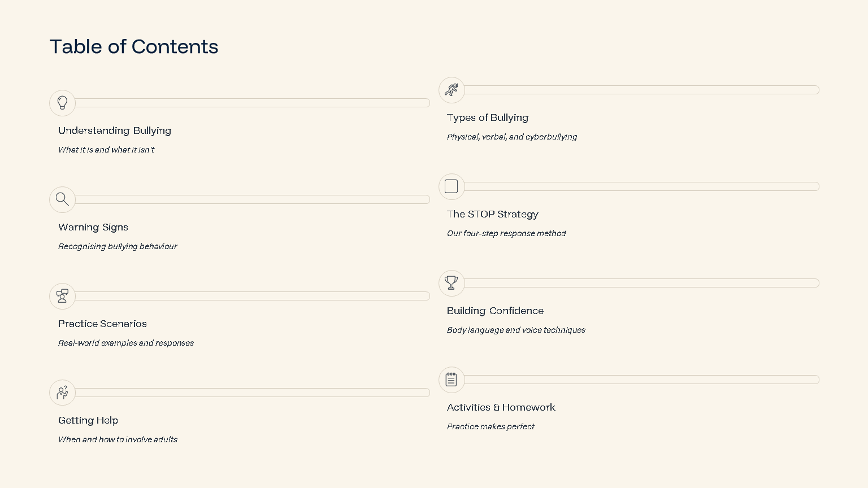The width and height of the screenshot is (868, 488).
Task: Click the square icon above The STOP Strategy
Action: point(452,186)
